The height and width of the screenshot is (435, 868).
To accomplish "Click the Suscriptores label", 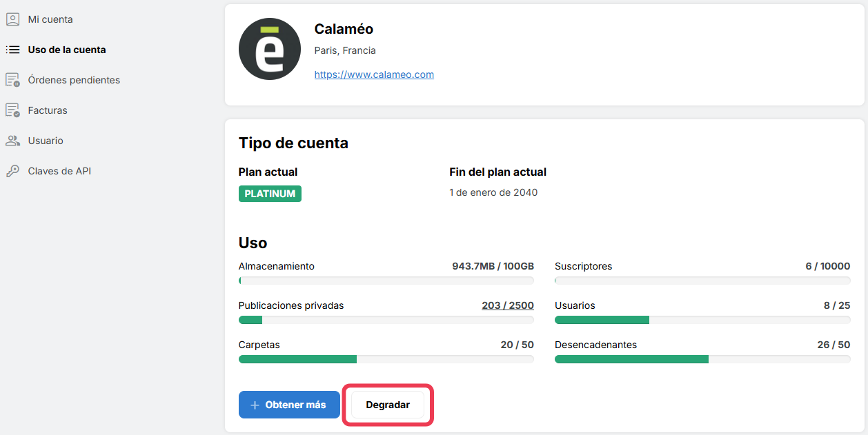I will (583, 266).
